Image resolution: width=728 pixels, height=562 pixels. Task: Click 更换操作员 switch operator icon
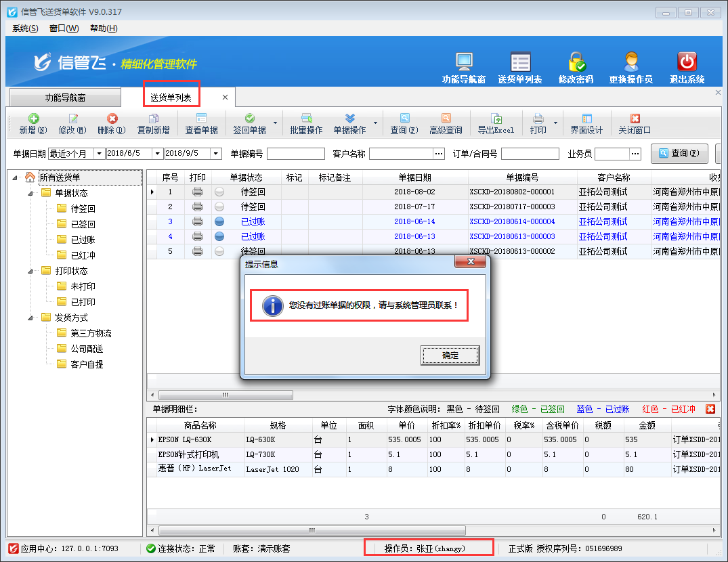pyautogui.click(x=630, y=62)
